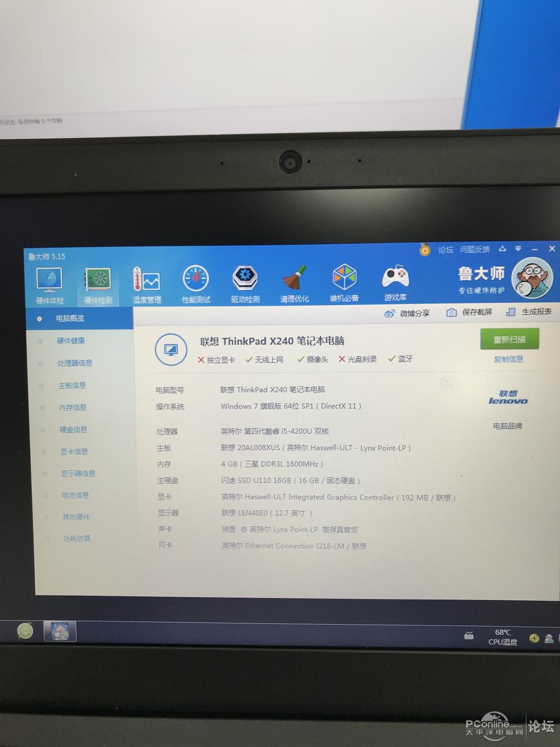Click the Lenovo brand logo
This screenshot has width=560, height=747.
click(508, 397)
